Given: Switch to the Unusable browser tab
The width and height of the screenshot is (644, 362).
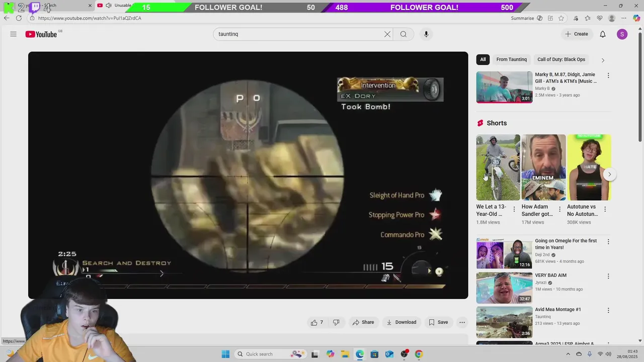Looking at the screenshot, I should click(x=116, y=6).
